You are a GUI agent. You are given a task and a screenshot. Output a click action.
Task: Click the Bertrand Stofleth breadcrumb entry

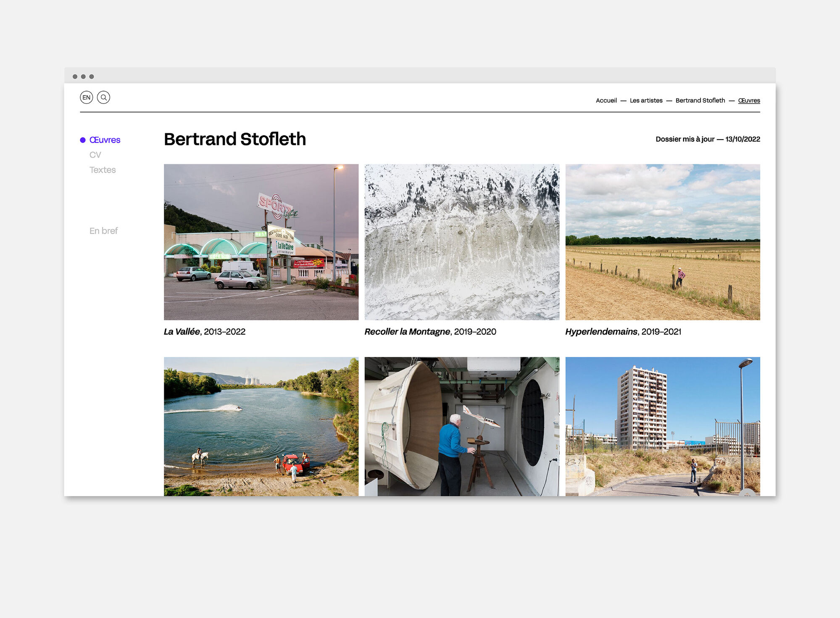700,100
